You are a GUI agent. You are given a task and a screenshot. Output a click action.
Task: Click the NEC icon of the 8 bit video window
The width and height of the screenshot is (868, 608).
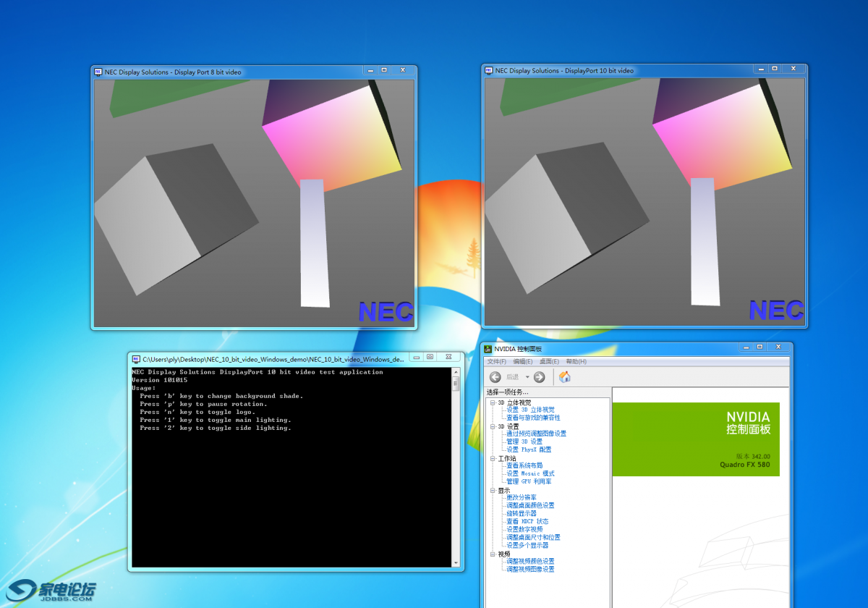(98, 72)
